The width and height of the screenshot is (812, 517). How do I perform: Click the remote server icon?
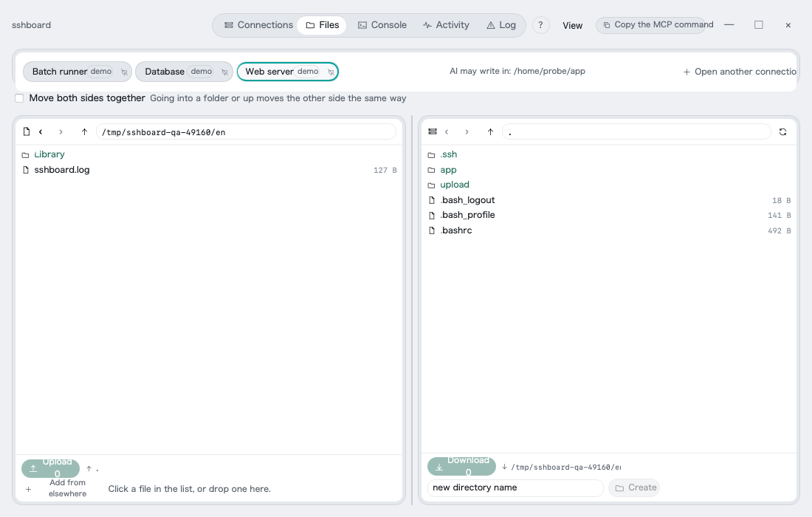click(x=433, y=131)
